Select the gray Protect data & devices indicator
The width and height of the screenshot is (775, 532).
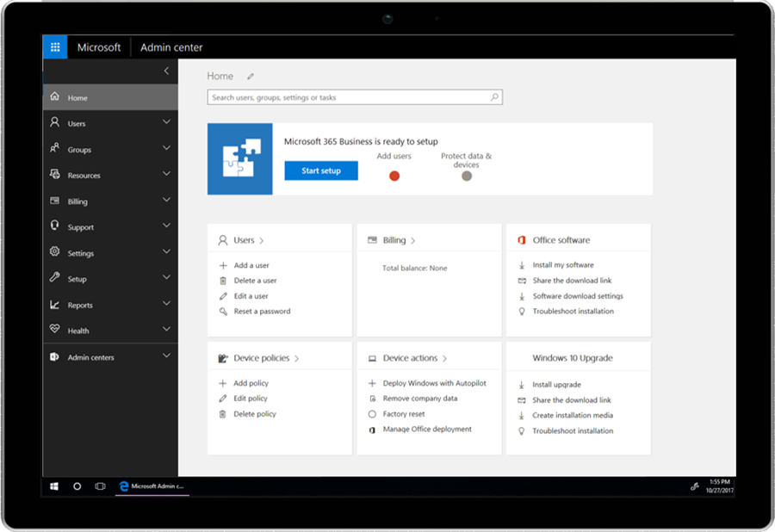pyautogui.click(x=466, y=176)
